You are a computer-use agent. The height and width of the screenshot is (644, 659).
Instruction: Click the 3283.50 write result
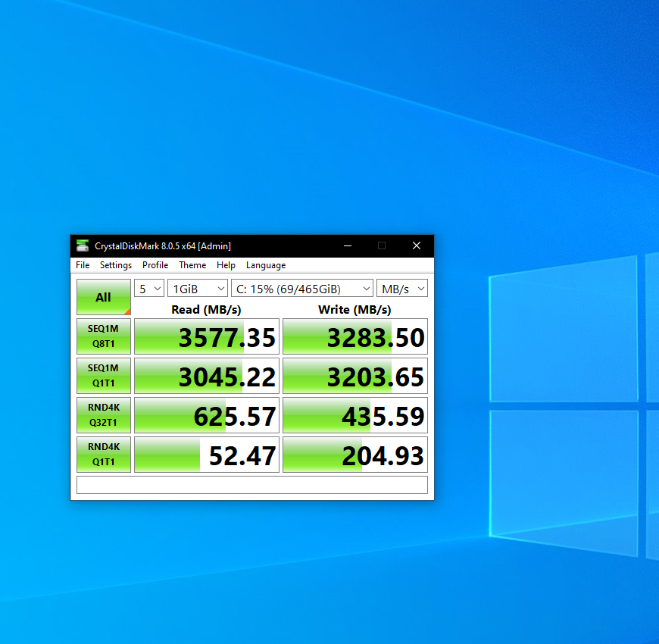tap(355, 336)
